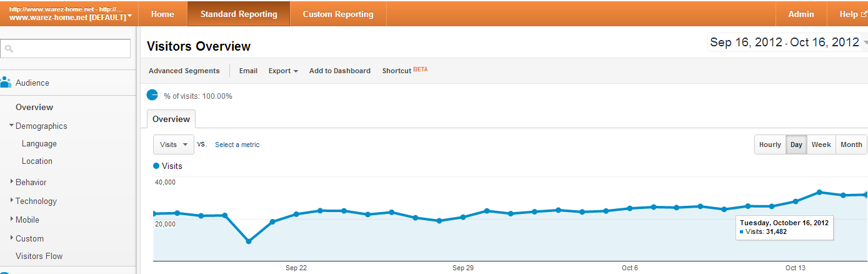Click the search magnifier icon

pyautogui.click(x=9, y=49)
